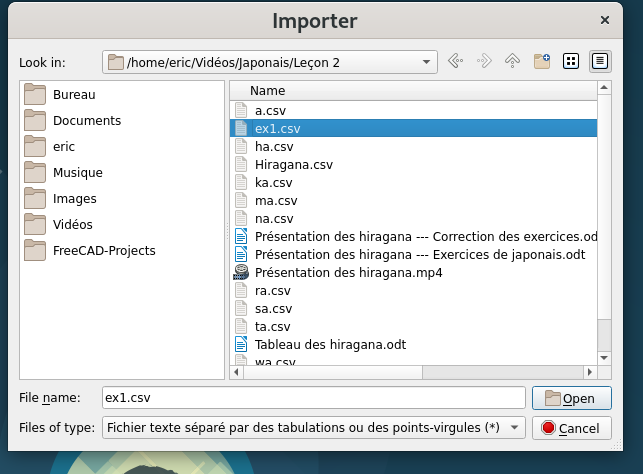Switch to icon list view

(x=571, y=62)
